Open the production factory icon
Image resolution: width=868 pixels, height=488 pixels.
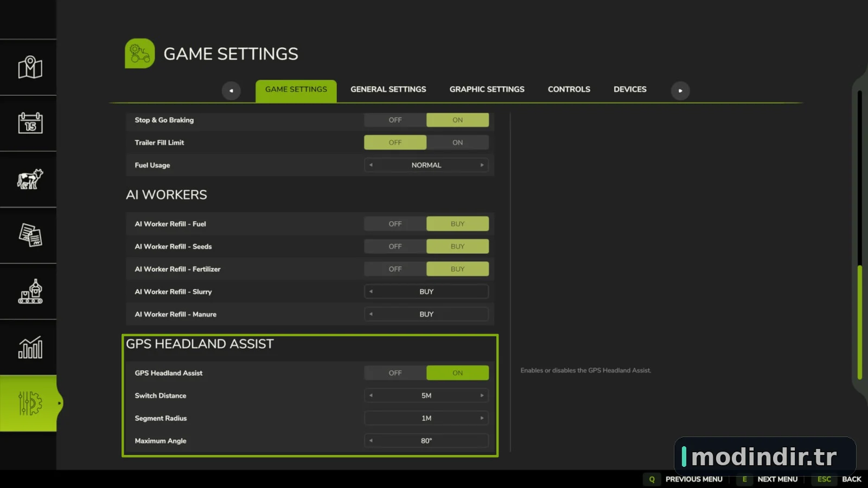coord(30,291)
